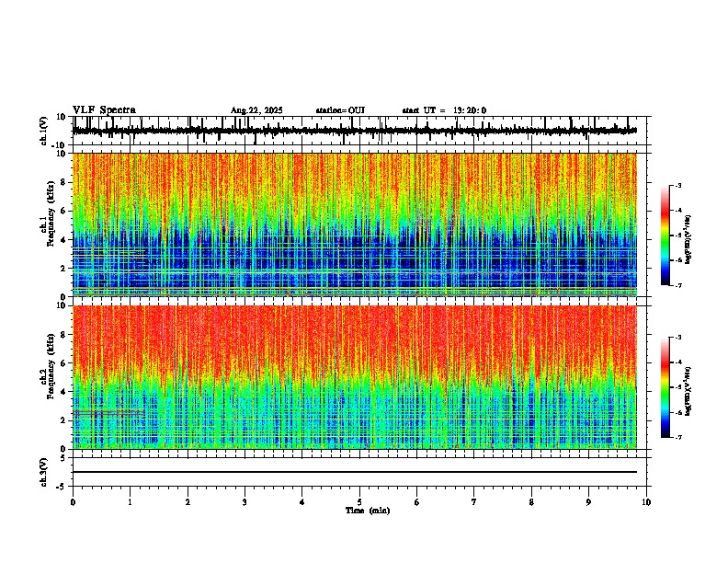Click the ch.2 spectrogram panel
This screenshot has height=563, width=728.
click(x=355, y=377)
